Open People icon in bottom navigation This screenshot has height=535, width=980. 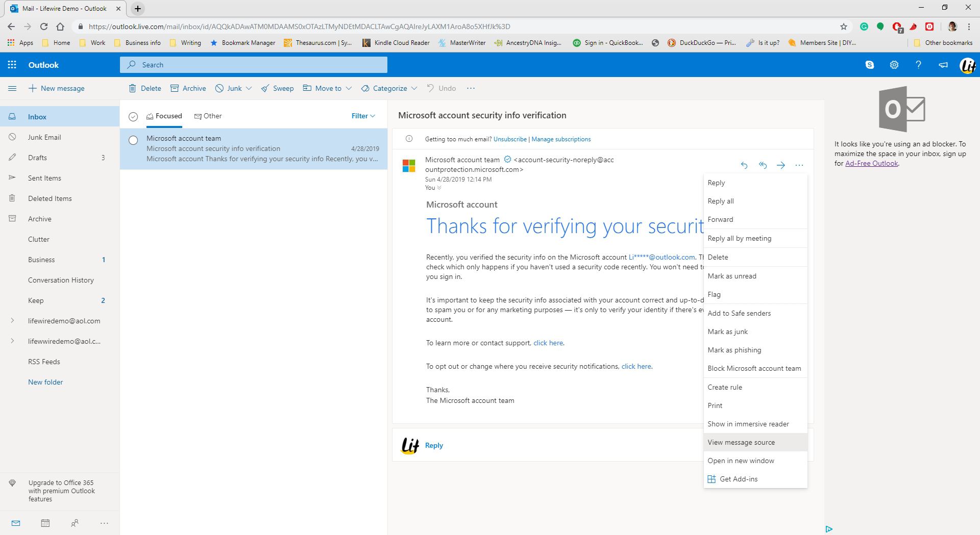(x=75, y=523)
